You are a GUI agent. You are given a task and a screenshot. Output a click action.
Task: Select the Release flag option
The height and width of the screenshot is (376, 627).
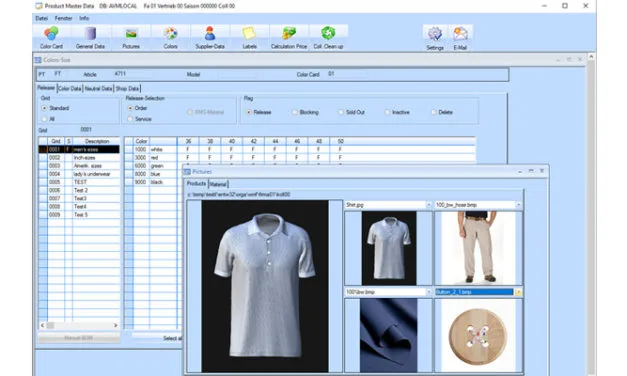tap(249, 112)
